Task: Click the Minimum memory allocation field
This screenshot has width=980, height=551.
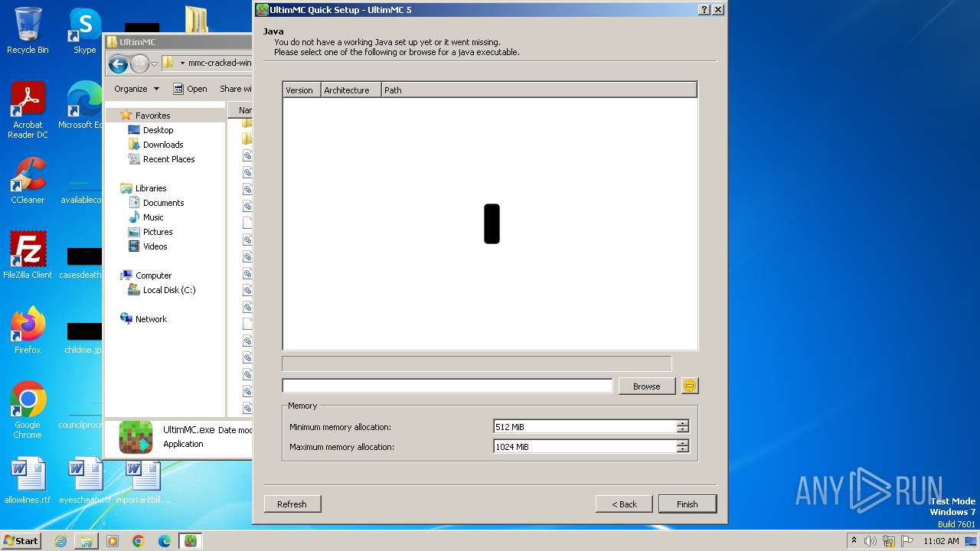Action: [585, 426]
